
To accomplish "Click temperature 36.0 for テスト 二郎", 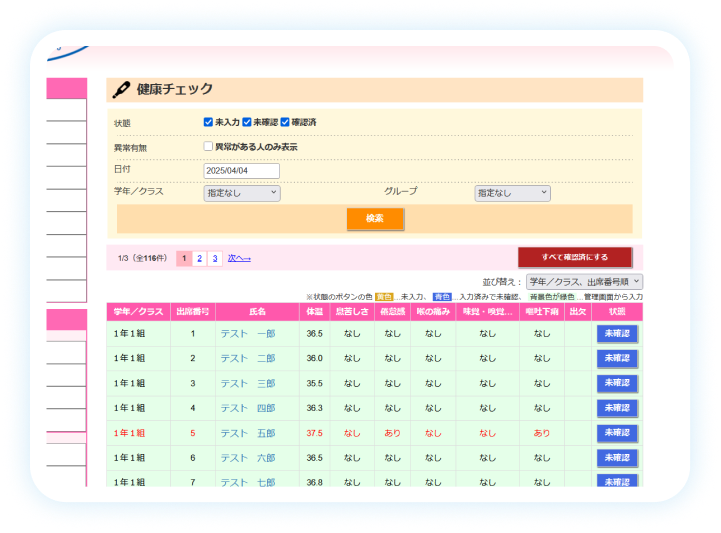I will point(315,358).
